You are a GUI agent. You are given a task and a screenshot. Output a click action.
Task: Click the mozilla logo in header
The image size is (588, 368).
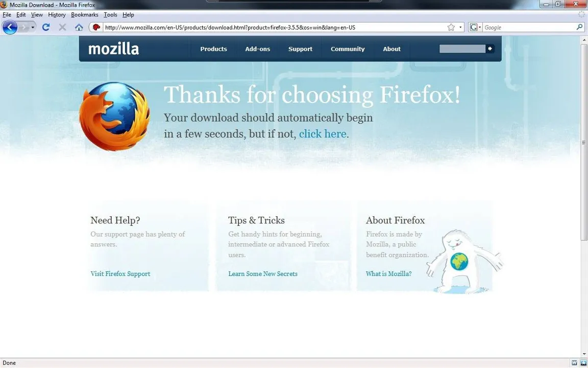114,49
